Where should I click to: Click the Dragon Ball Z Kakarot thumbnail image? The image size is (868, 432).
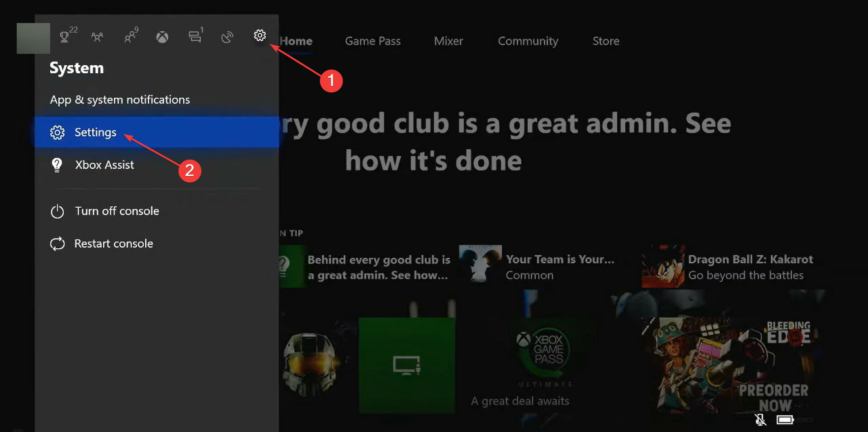[663, 266]
